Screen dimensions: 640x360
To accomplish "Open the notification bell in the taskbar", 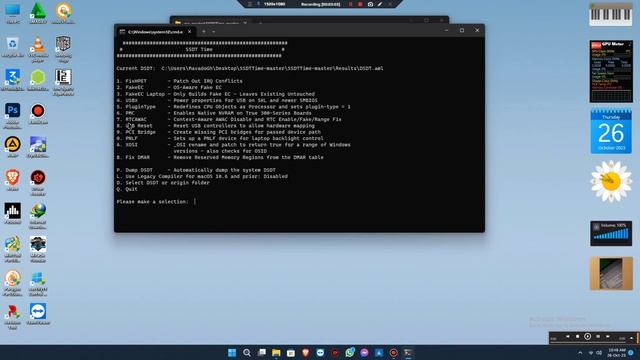I will tap(631, 353).
